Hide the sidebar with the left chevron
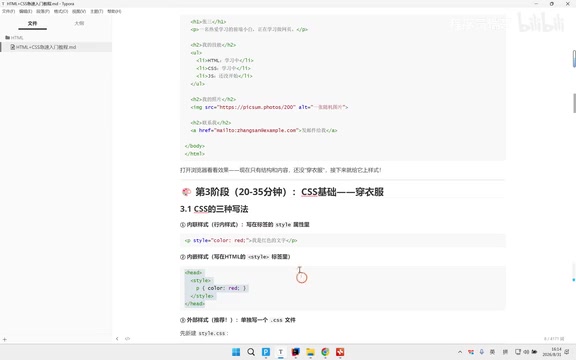 pyautogui.click(x=117, y=339)
